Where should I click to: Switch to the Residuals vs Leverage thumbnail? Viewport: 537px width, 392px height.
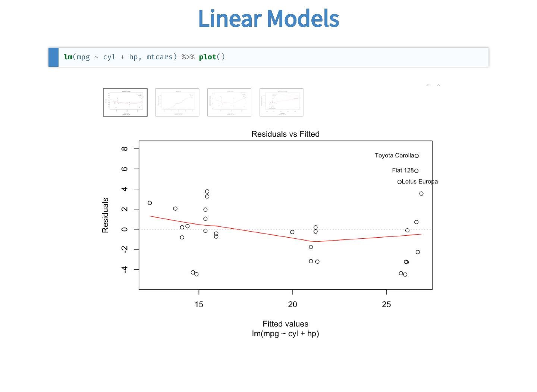282,103
